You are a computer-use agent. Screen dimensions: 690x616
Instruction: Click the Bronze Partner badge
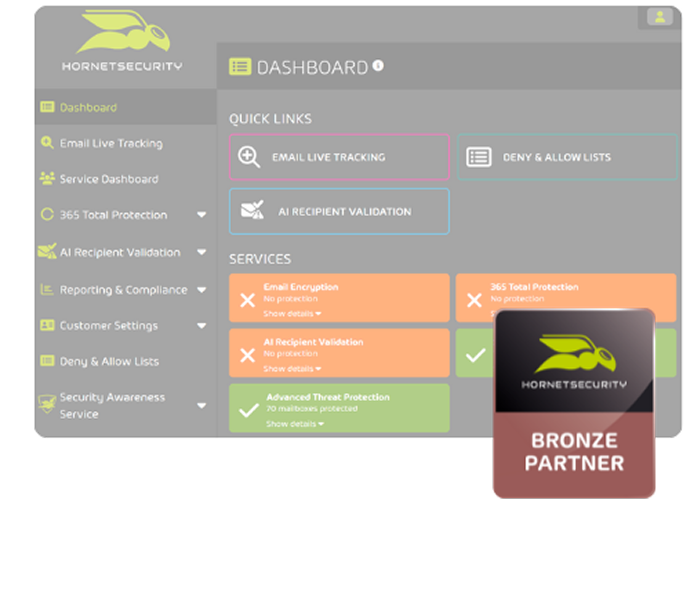(574, 403)
